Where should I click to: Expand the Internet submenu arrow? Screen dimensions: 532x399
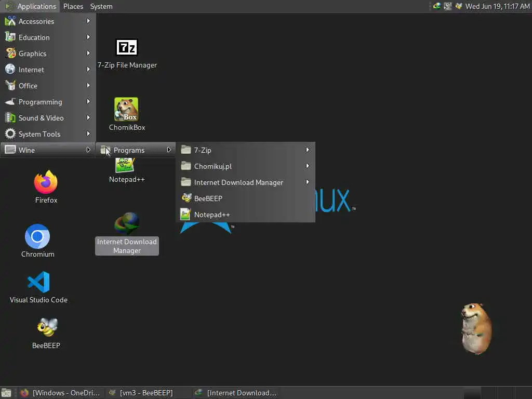point(88,69)
